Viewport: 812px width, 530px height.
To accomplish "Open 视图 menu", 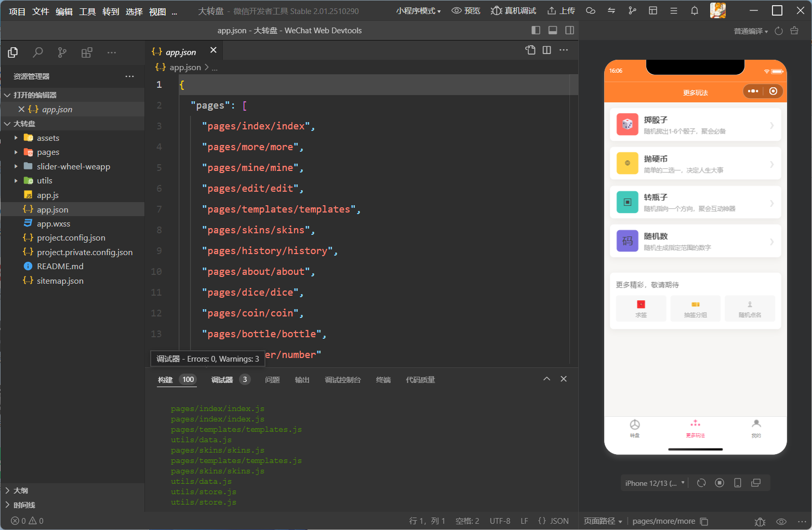I will pyautogui.click(x=157, y=11).
